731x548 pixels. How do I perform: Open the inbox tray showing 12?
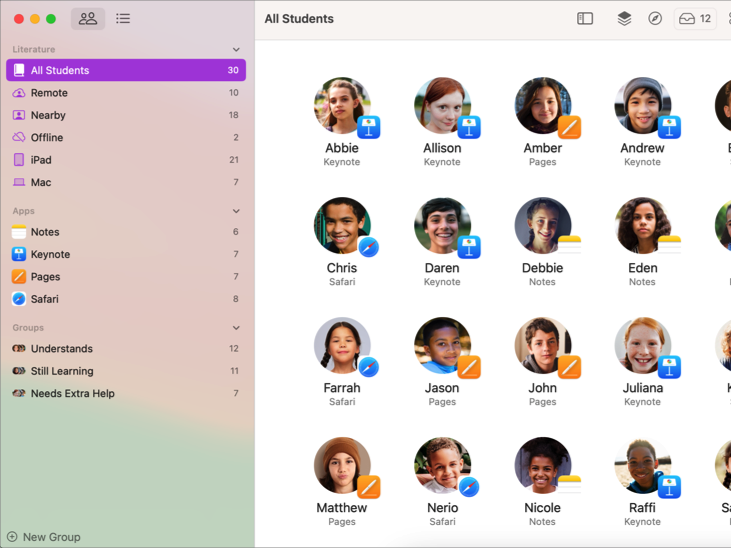695,19
